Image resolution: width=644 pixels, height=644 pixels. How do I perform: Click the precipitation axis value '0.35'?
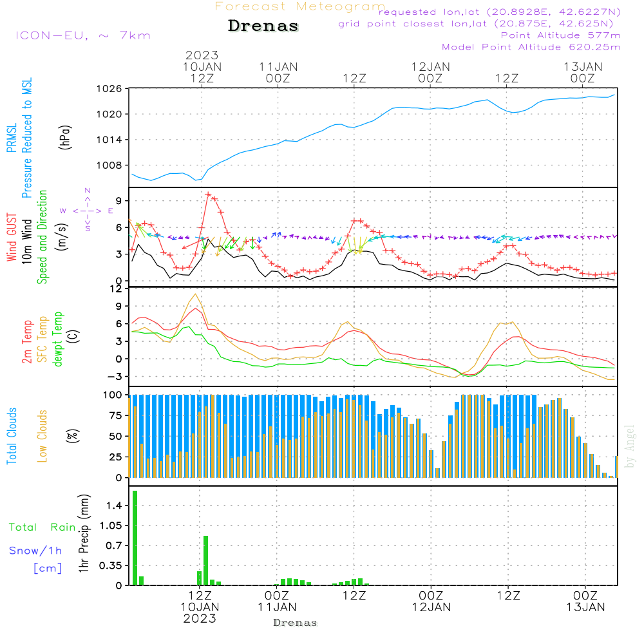tap(111, 565)
